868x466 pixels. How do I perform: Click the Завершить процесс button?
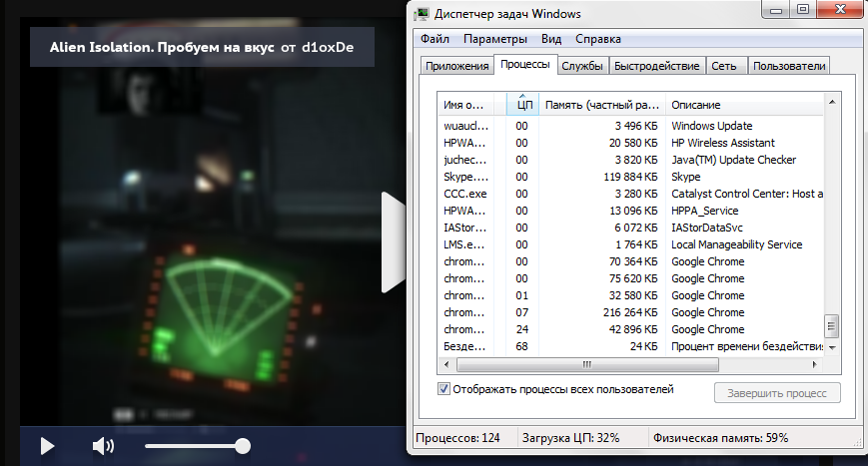(777, 393)
